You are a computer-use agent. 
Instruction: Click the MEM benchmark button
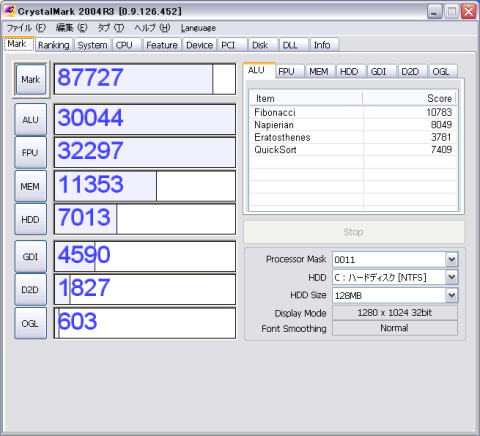(30, 186)
